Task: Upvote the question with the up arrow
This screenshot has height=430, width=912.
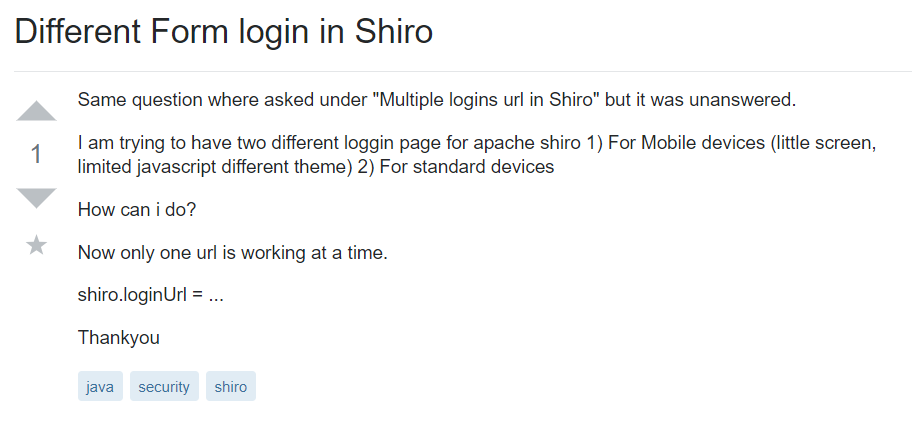Action: coord(37,111)
